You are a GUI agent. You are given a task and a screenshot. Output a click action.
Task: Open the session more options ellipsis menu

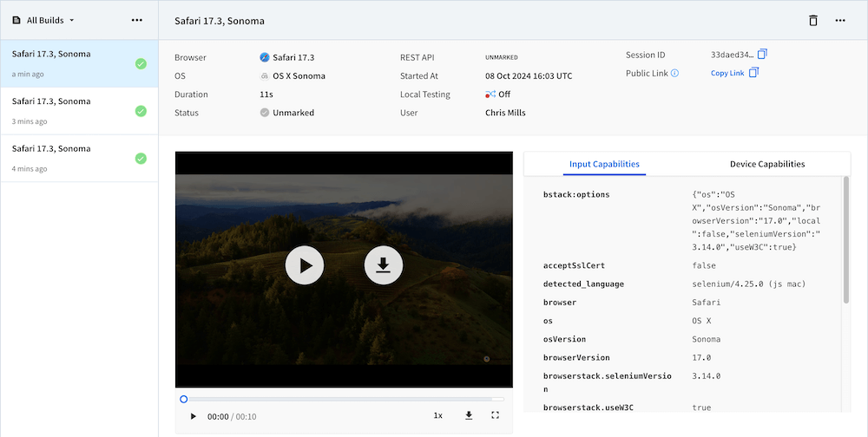pos(840,20)
